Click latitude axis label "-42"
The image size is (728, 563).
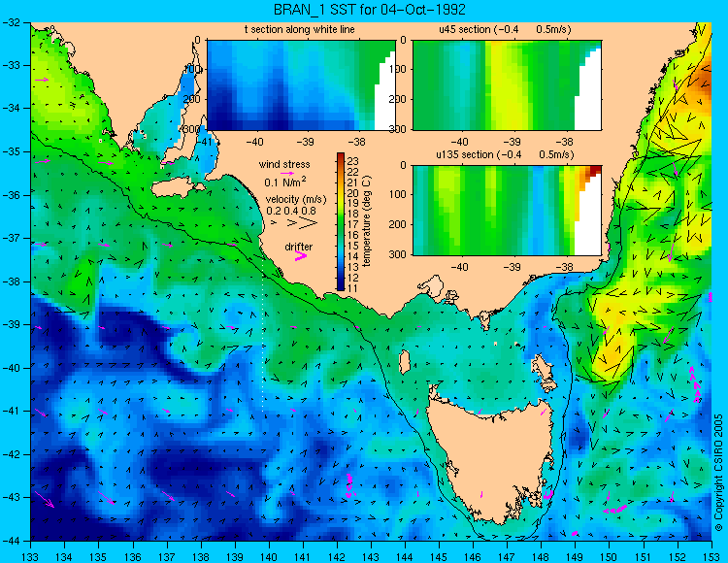(x=11, y=454)
